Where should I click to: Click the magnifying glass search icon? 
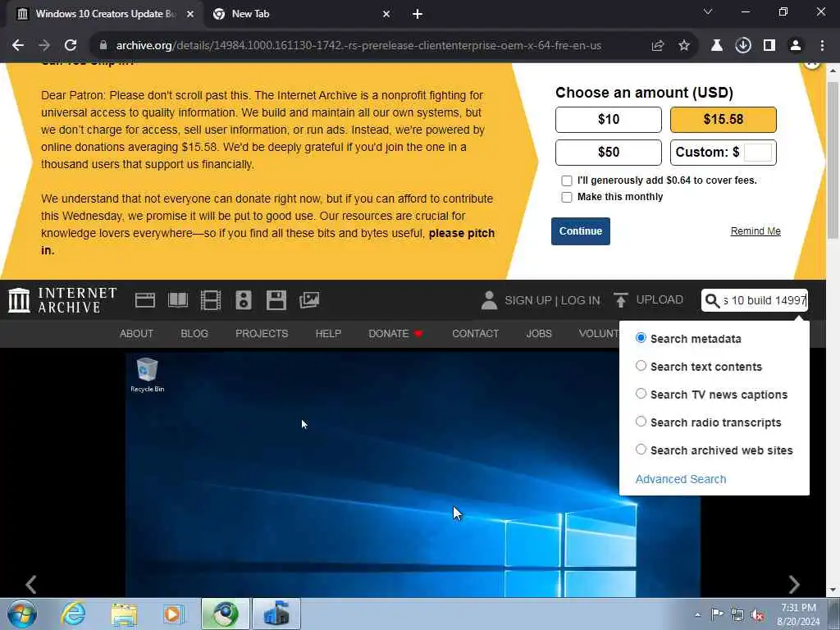(712, 300)
